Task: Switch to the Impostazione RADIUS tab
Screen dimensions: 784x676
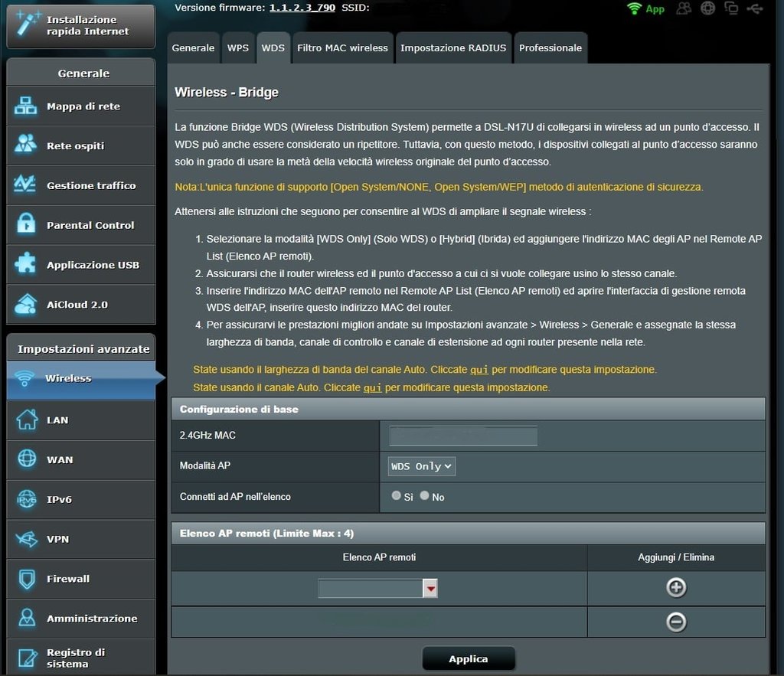Action: (453, 48)
